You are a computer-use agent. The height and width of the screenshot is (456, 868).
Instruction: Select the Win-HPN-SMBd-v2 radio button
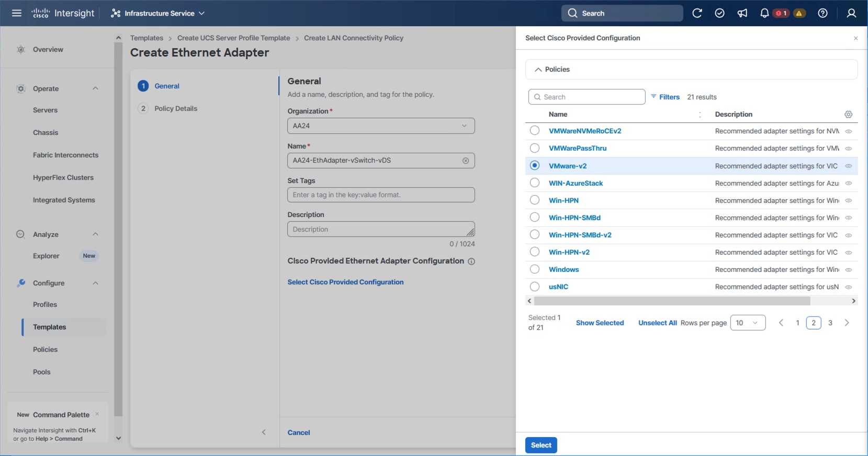[535, 234]
